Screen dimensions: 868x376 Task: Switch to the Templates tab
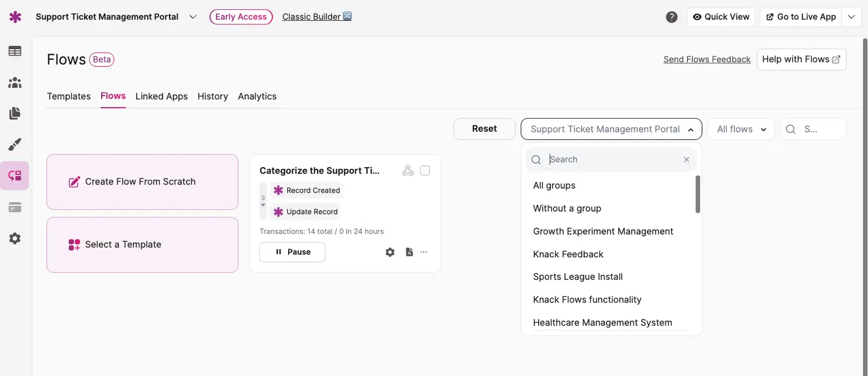(x=68, y=96)
